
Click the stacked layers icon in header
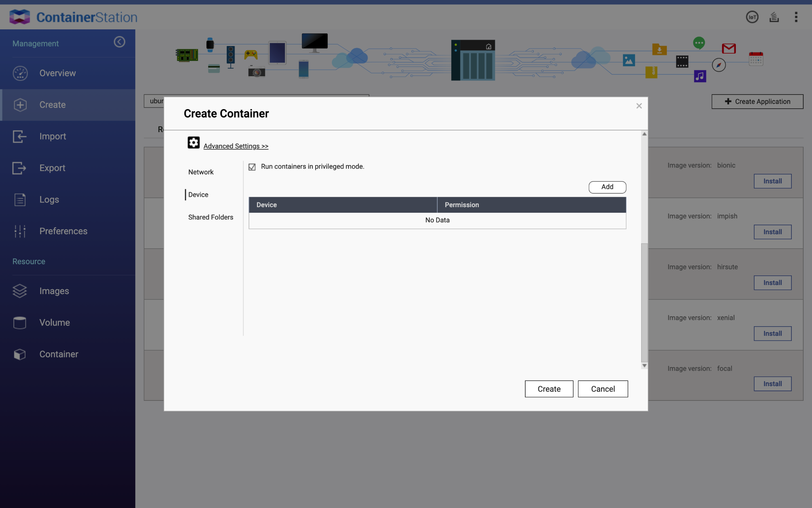pos(774,17)
